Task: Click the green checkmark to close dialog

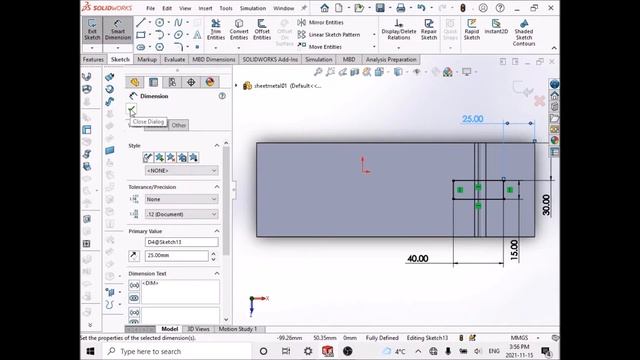Action: [x=131, y=109]
